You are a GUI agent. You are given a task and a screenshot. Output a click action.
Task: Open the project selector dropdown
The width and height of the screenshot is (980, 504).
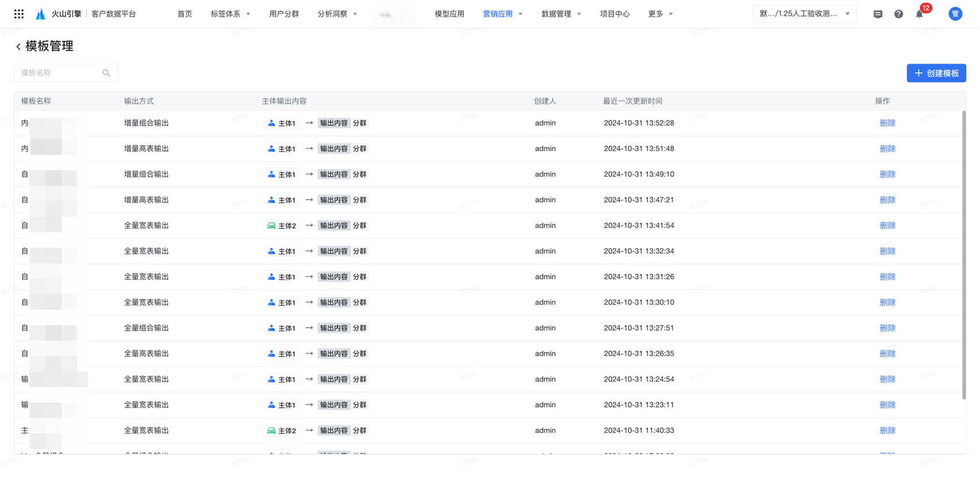pyautogui.click(x=804, y=14)
